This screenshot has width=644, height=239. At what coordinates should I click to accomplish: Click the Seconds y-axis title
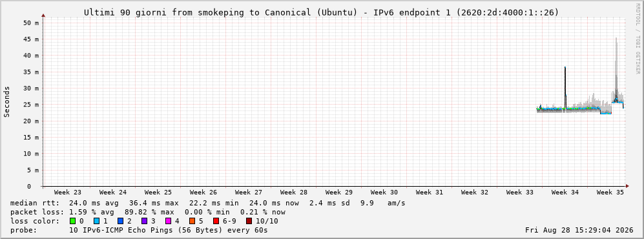pyautogui.click(x=7, y=101)
